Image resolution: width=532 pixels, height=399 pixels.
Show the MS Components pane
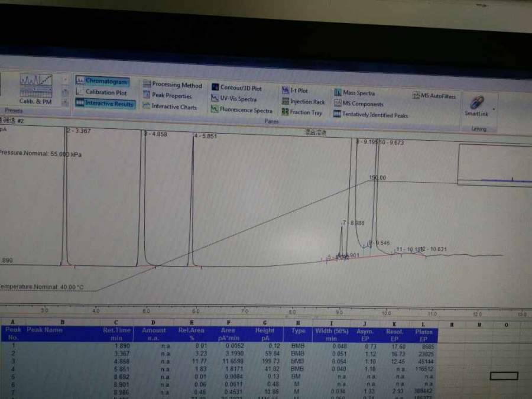(359, 103)
